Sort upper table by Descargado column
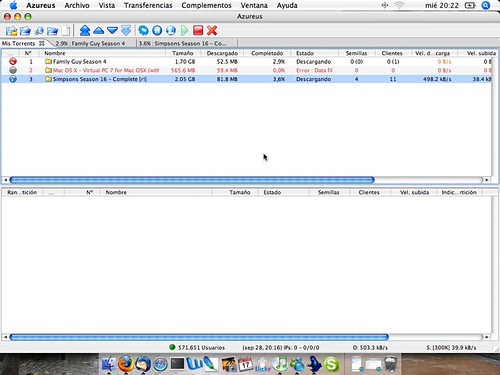 [222, 53]
